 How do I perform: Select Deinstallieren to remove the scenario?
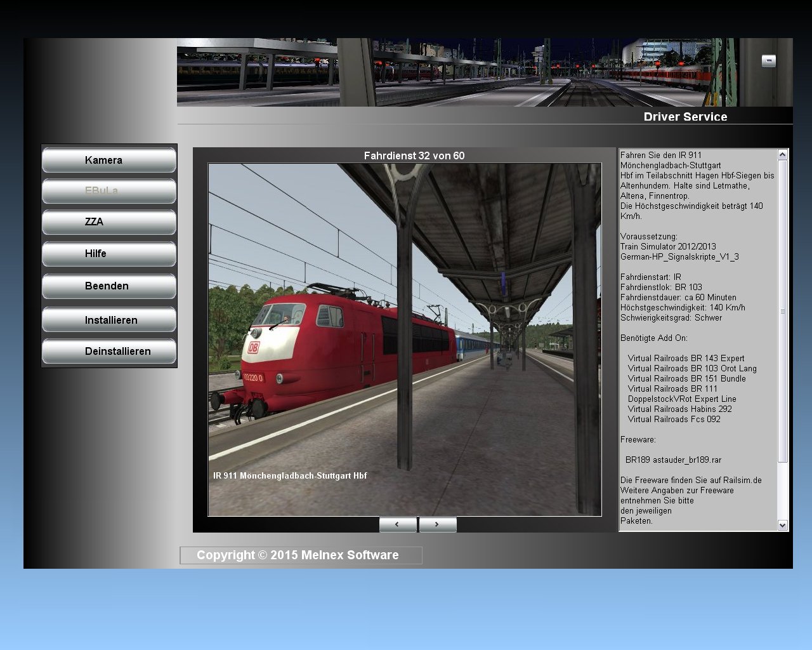click(x=108, y=352)
